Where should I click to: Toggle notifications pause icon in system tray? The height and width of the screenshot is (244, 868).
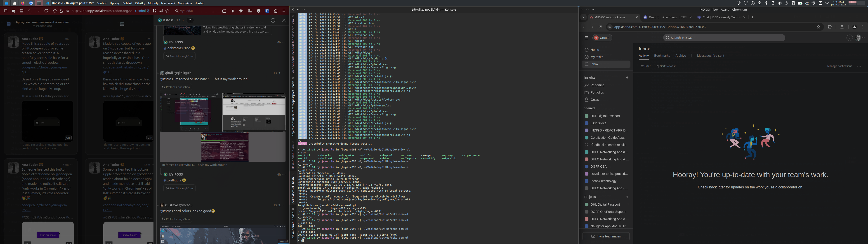753,3
